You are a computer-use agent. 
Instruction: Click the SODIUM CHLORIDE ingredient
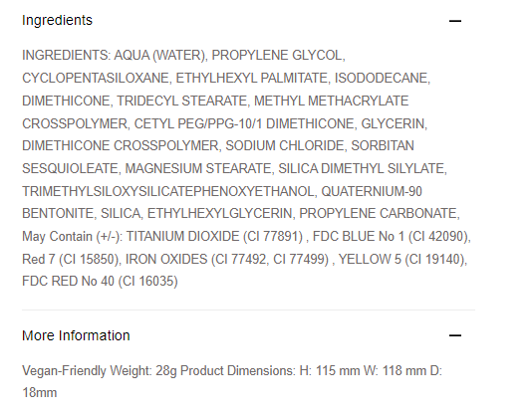coord(285,145)
